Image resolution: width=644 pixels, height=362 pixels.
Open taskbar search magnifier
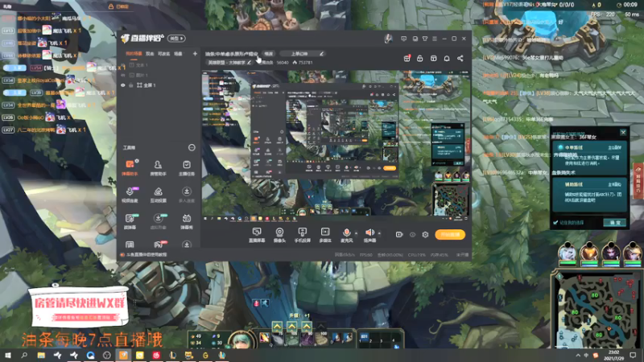click(24, 356)
